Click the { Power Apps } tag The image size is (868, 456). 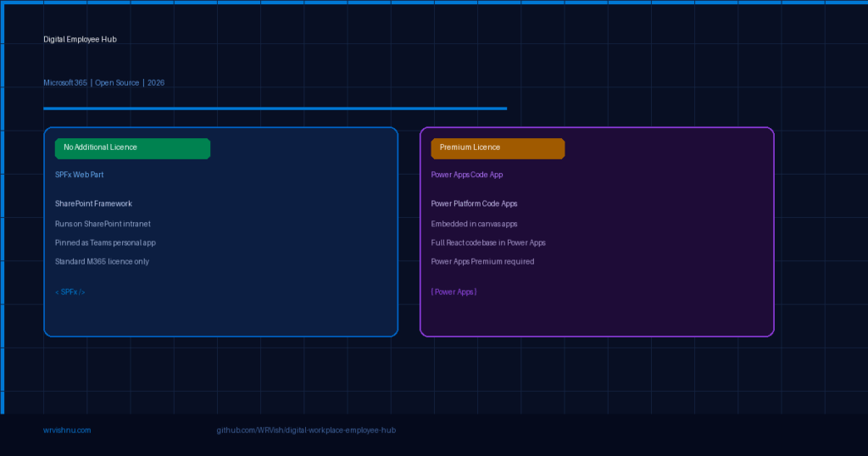(453, 292)
